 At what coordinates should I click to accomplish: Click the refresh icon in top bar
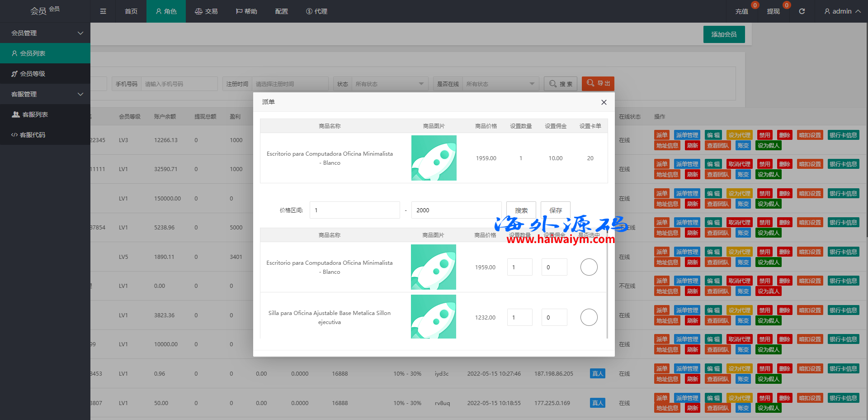802,11
